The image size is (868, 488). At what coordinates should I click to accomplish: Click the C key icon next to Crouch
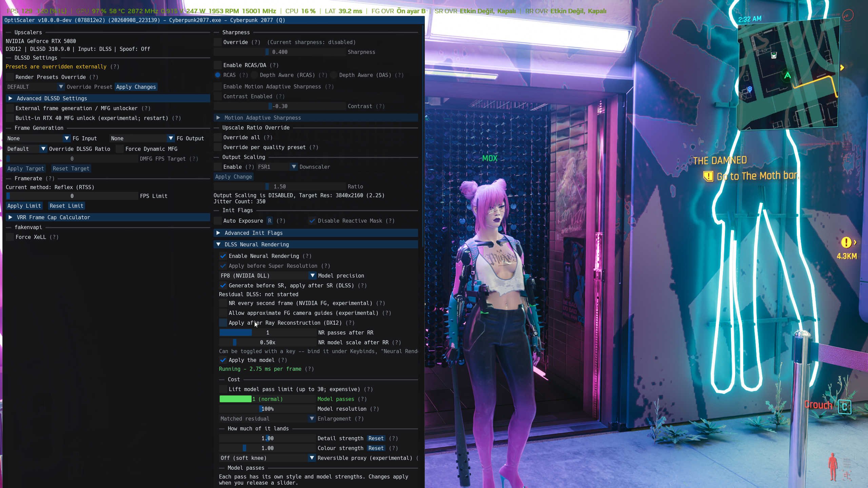click(845, 406)
